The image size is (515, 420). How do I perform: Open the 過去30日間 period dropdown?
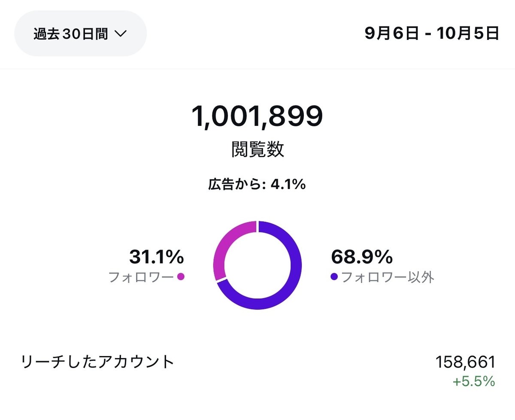tap(80, 34)
